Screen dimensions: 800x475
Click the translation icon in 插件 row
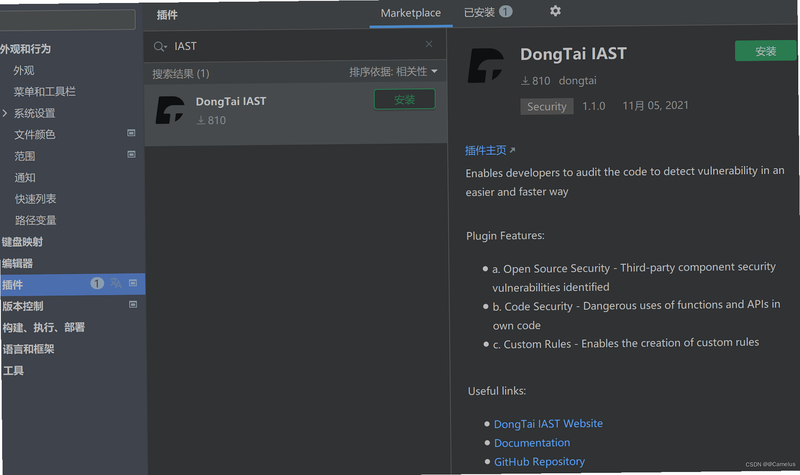[x=116, y=283]
